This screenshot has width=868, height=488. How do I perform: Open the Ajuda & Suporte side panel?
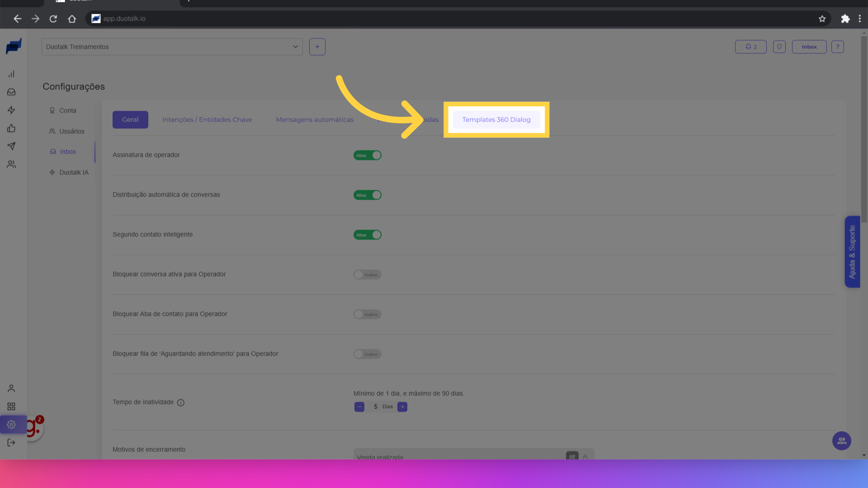coord(852,252)
